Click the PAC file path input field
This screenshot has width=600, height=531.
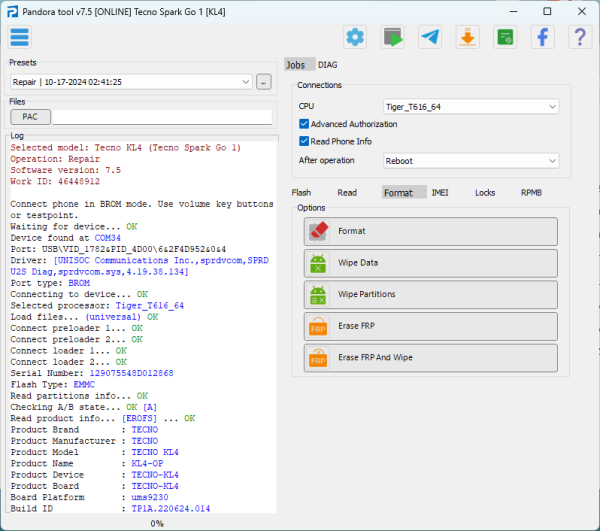(x=162, y=117)
